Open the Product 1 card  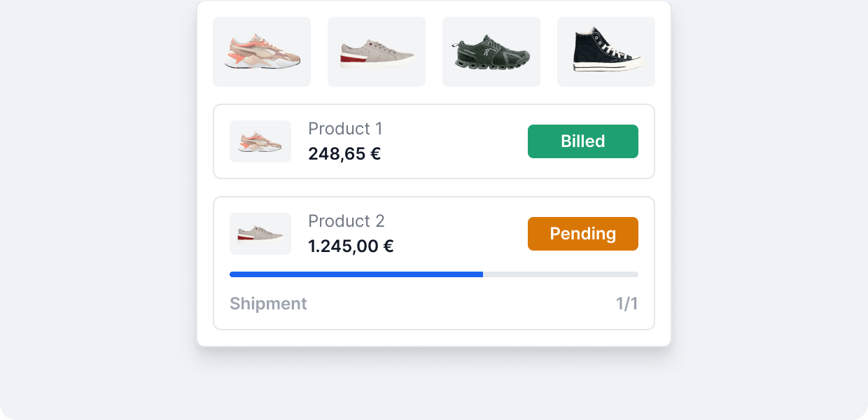click(434, 141)
